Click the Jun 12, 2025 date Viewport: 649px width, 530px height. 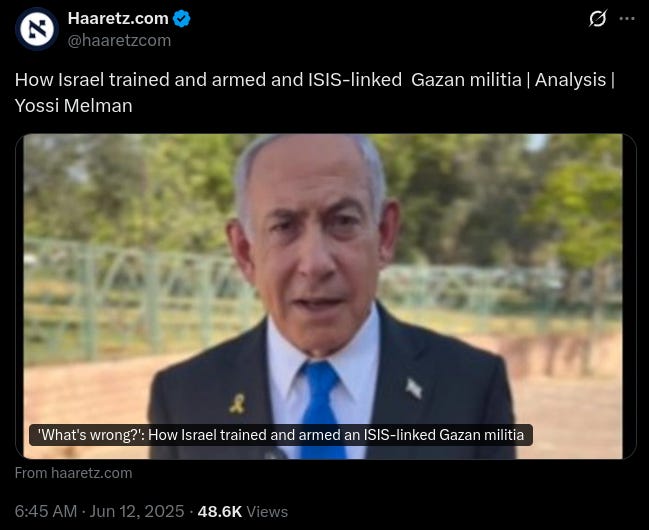[137, 511]
